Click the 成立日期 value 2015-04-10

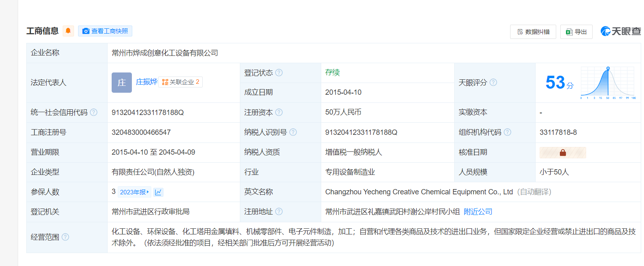pos(343,92)
